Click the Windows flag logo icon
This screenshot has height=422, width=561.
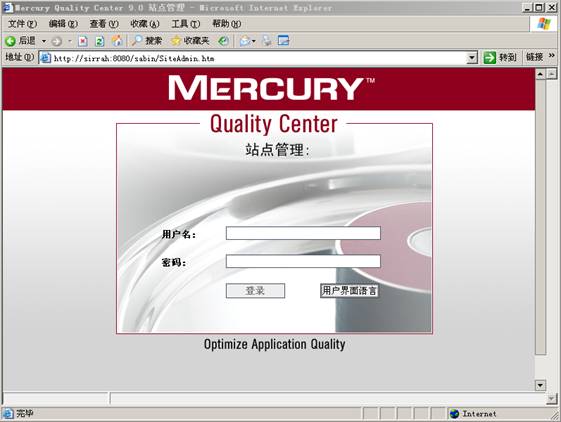(544, 24)
